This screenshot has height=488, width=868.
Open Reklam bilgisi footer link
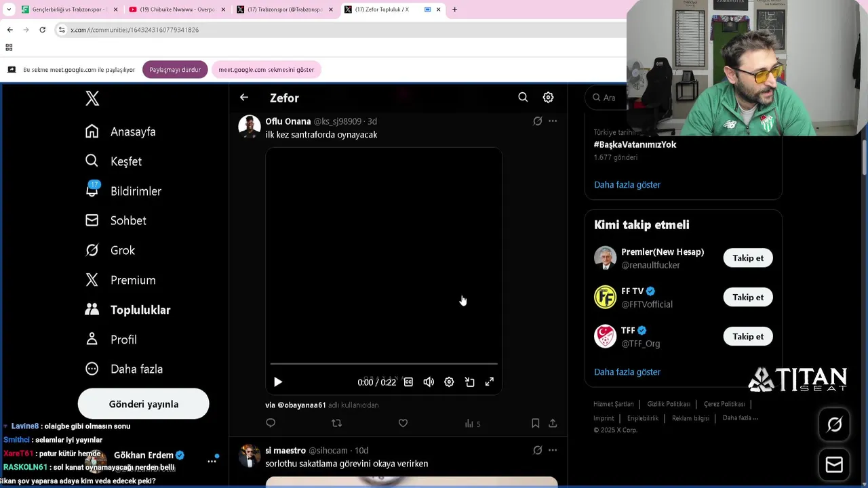point(690,418)
